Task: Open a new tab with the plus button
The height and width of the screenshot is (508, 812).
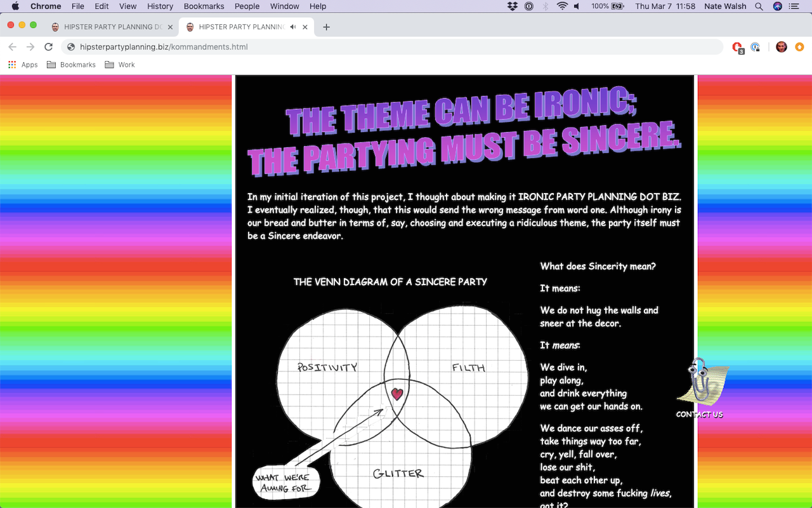Action: (326, 27)
